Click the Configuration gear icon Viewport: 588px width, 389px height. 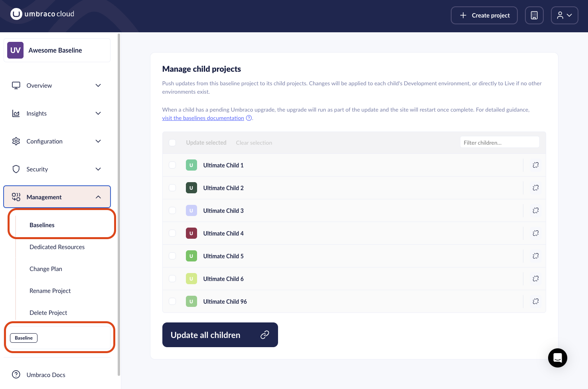[16, 141]
